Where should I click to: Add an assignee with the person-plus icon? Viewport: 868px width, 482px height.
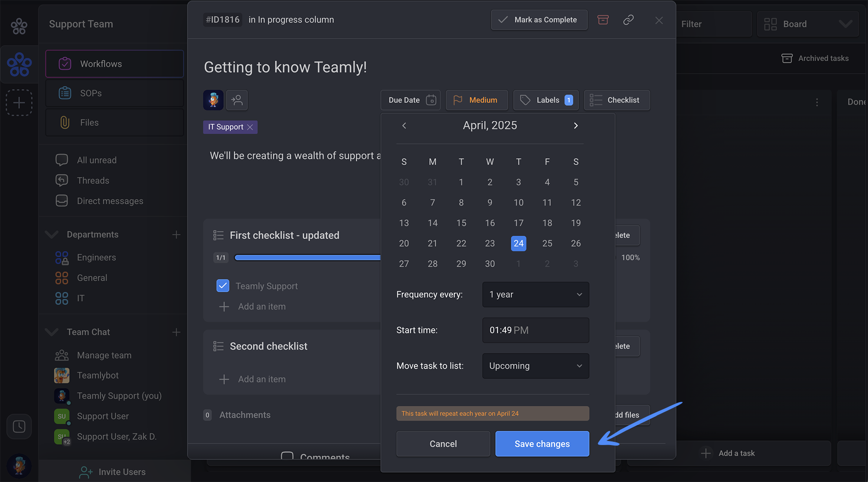(237, 100)
